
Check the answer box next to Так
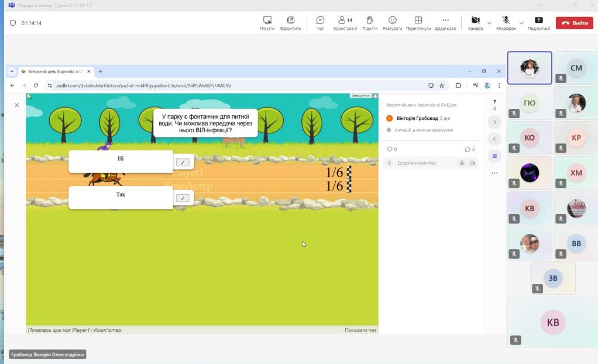(183, 198)
